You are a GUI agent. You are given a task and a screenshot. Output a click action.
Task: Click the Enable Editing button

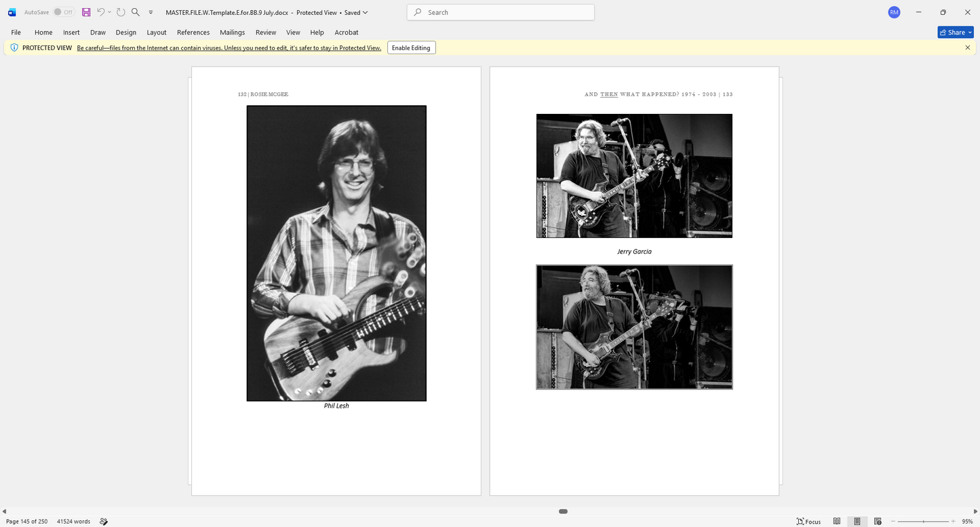[411, 47]
